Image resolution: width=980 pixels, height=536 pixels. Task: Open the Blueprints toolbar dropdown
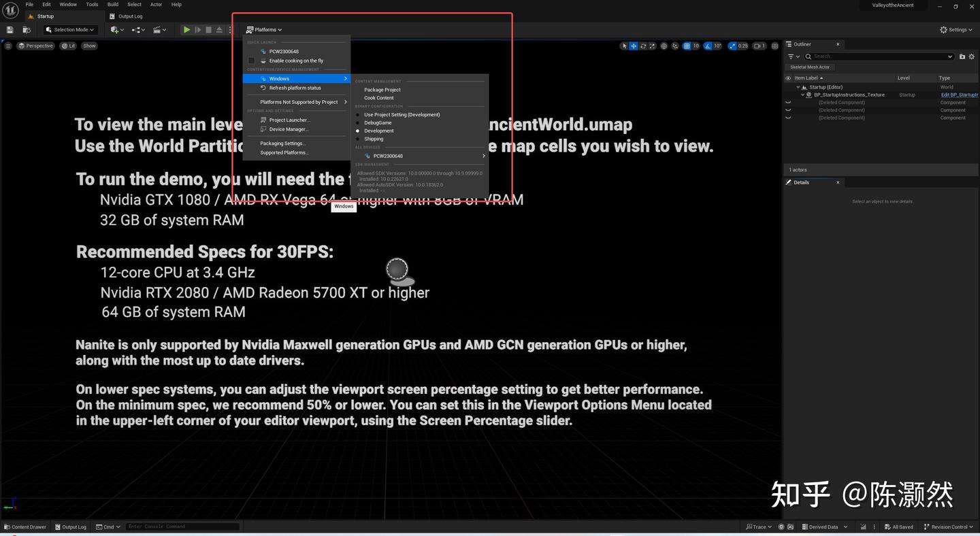pos(138,30)
